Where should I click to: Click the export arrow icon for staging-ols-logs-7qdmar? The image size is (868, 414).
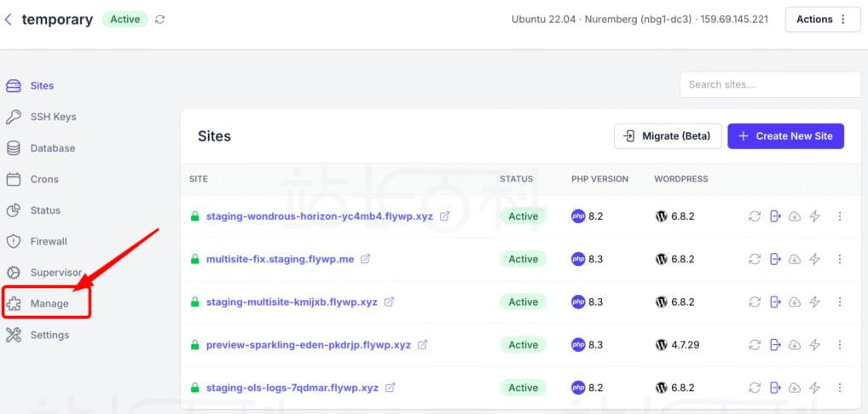(x=775, y=388)
